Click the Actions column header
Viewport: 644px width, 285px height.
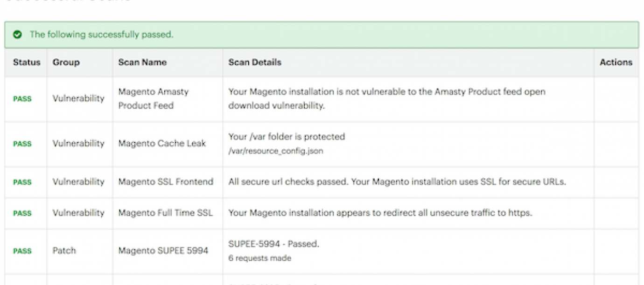click(x=616, y=62)
